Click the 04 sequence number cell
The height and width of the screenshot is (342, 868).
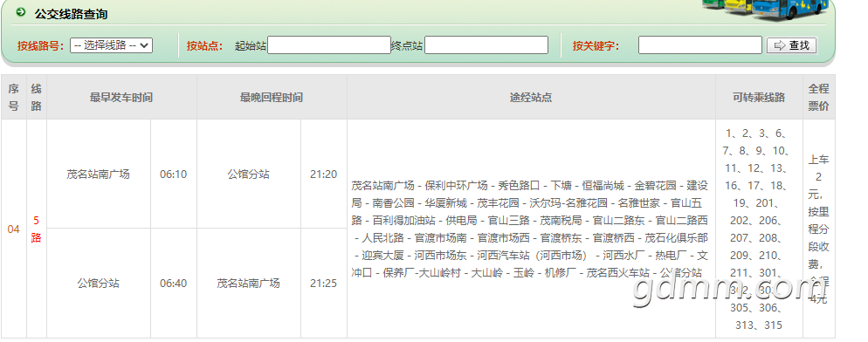click(x=13, y=229)
